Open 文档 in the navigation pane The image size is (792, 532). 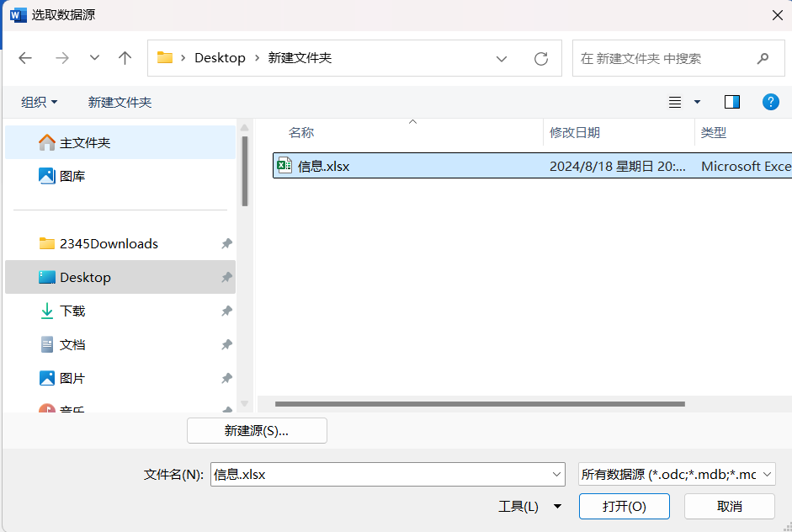click(x=120, y=344)
